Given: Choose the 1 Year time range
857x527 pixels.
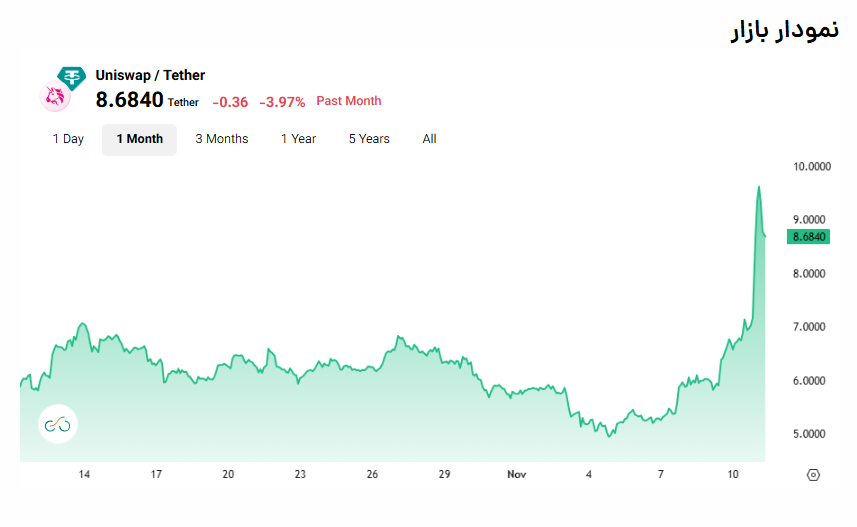Looking at the screenshot, I should (x=298, y=139).
